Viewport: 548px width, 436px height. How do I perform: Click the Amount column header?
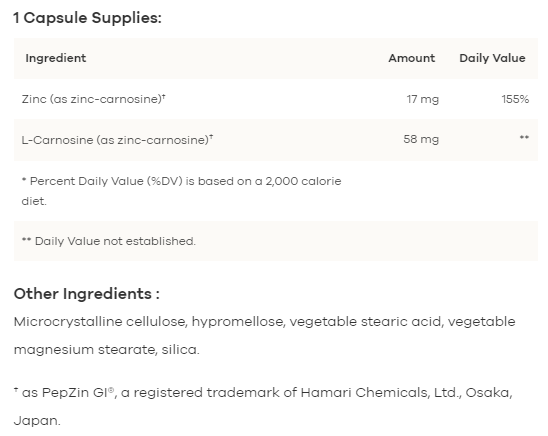coord(412,58)
